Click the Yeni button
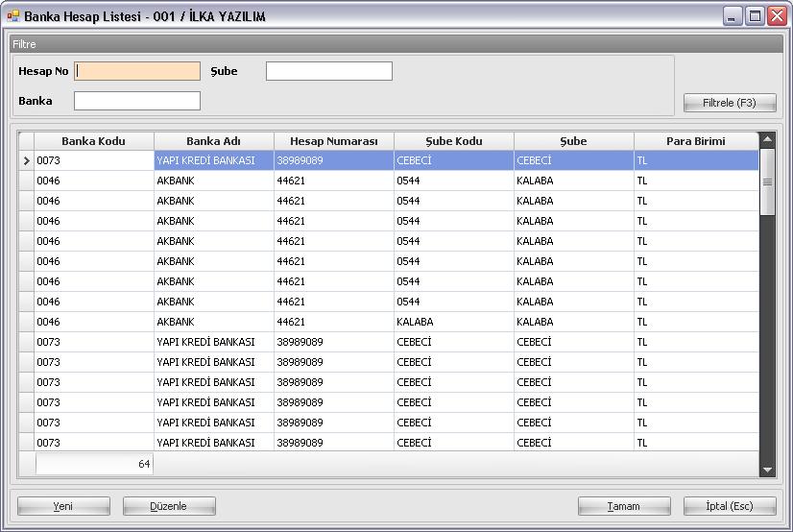 point(63,506)
